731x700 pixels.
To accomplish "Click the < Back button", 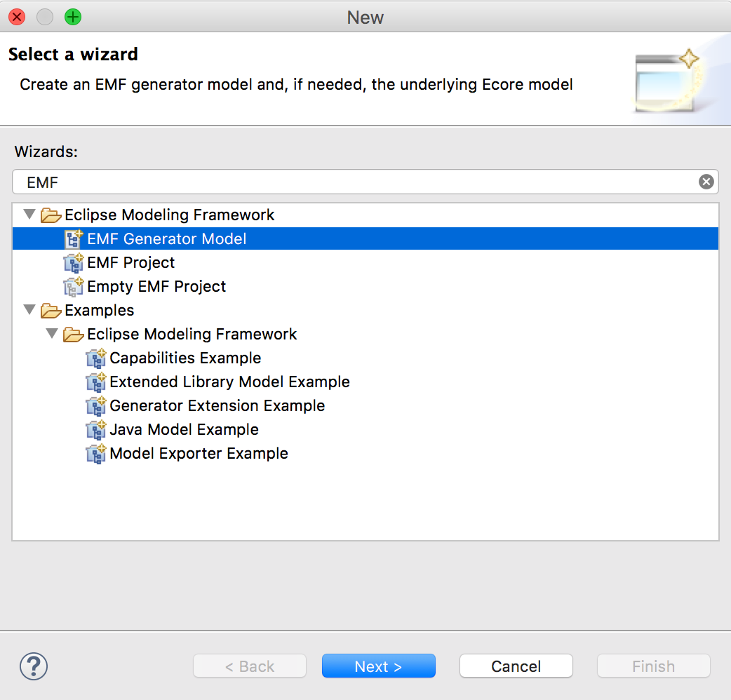I will [250, 666].
